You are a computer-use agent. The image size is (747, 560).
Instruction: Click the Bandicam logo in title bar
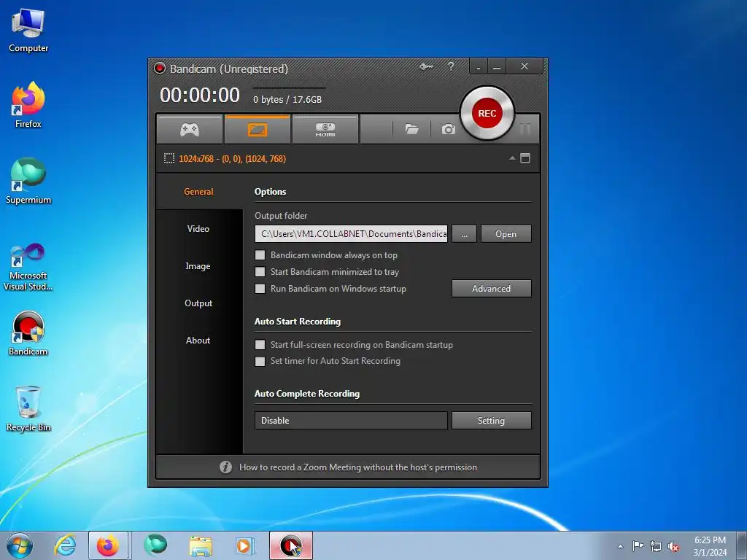point(160,68)
